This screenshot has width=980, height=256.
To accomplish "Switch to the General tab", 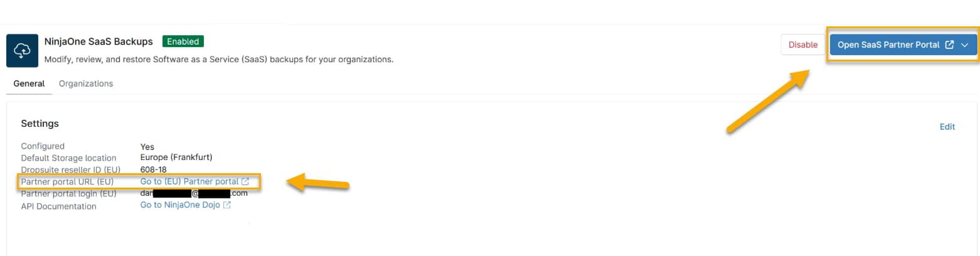I will (29, 83).
